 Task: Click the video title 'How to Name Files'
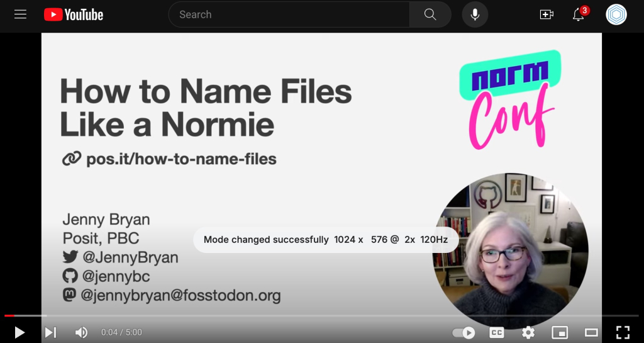[x=206, y=91]
